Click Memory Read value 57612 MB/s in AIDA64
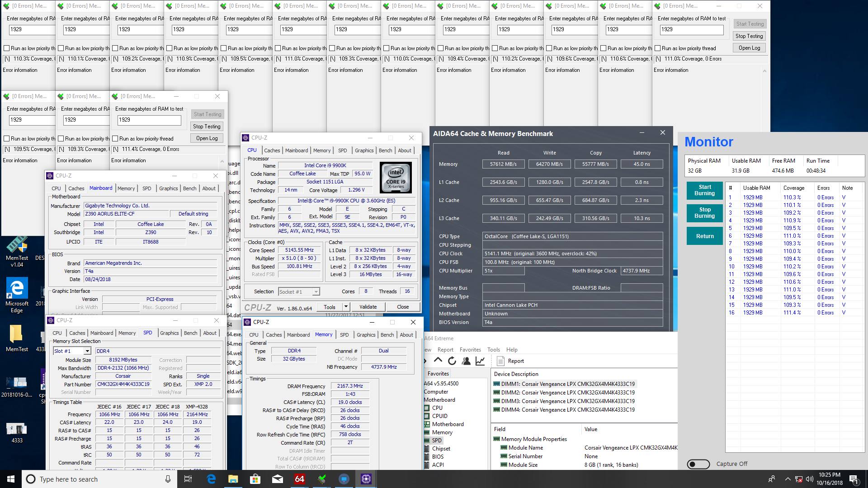The image size is (868, 488). (x=503, y=164)
